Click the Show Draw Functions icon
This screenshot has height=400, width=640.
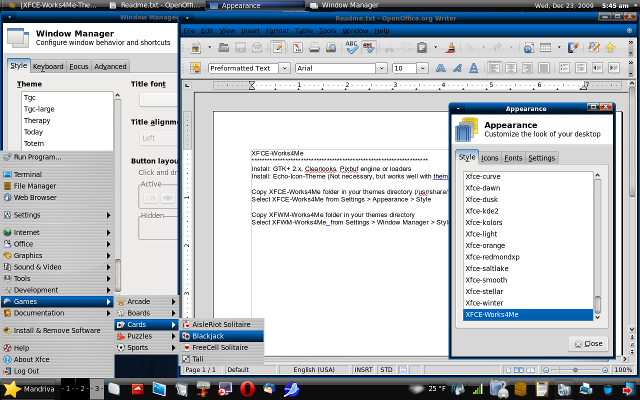pyautogui.click(x=573, y=48)
